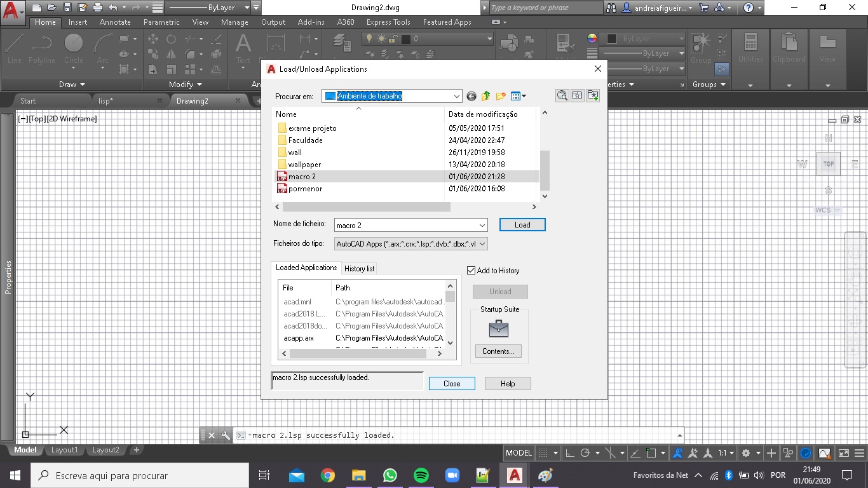The image size is (868, 488).
Task: Click the annotation monitor plus icon in status bar
Action: pyautogui.click(x=771, y=453)
